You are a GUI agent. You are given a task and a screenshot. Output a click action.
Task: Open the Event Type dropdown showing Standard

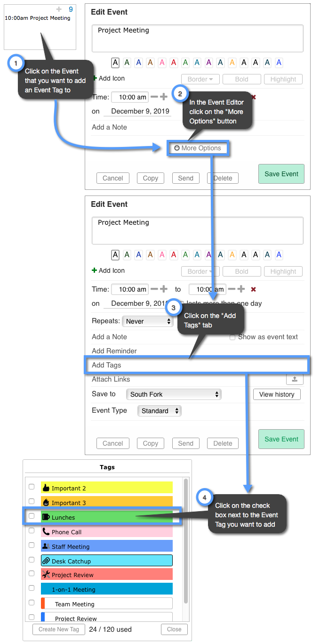pyautogui.click(x=159, y=410)
